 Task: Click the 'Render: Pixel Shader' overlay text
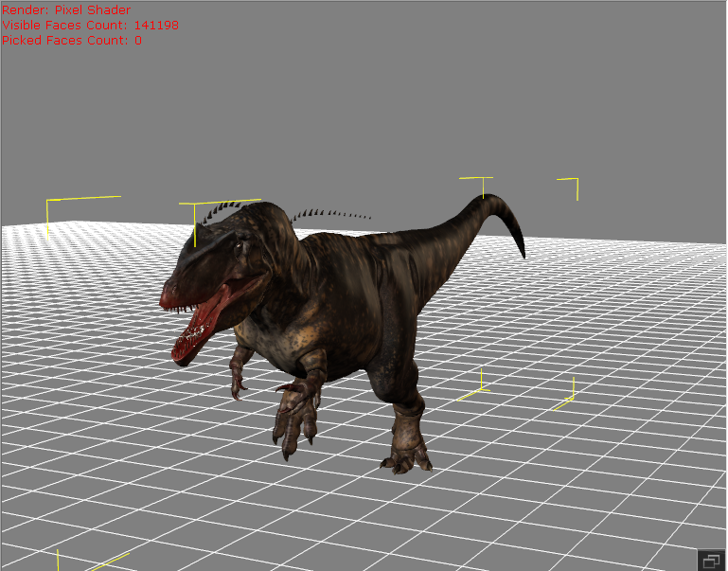66,9
